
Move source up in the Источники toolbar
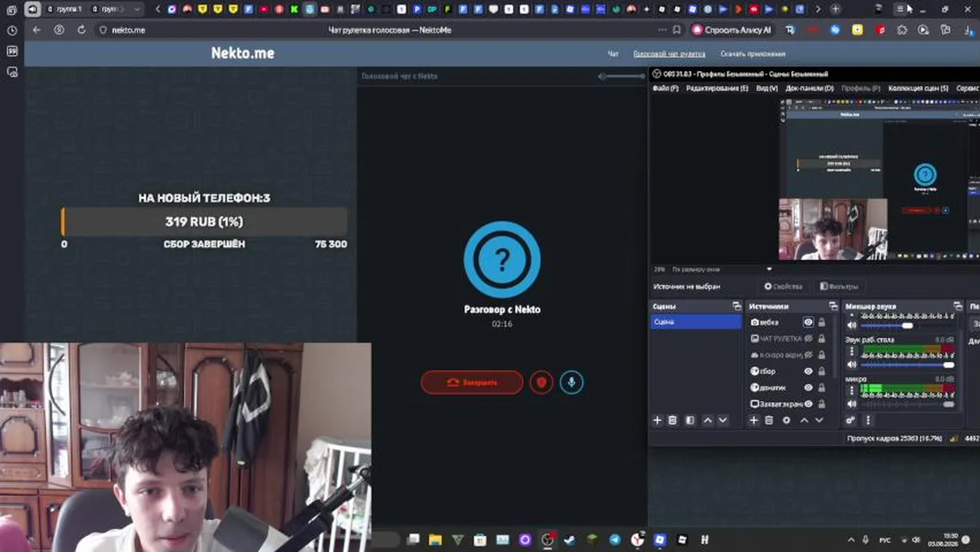pyautogui.click(x=804, y=420)
